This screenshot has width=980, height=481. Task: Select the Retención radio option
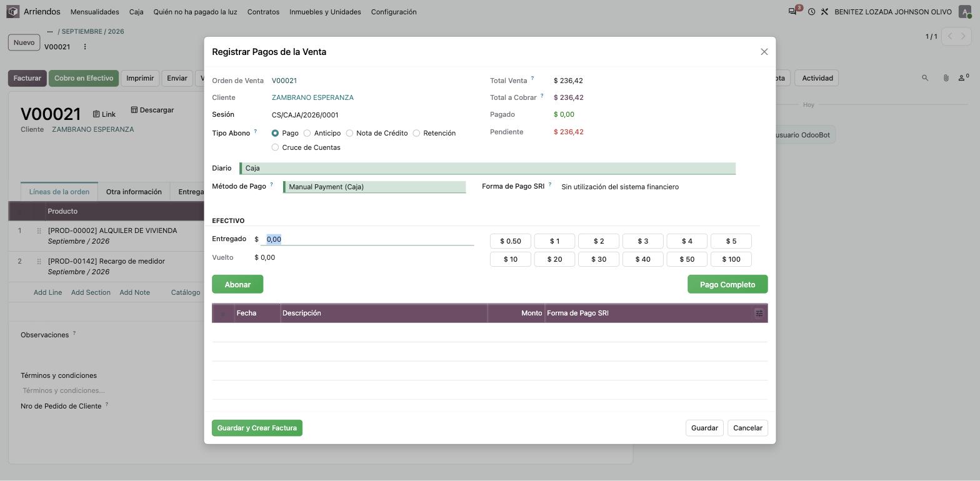416,134
